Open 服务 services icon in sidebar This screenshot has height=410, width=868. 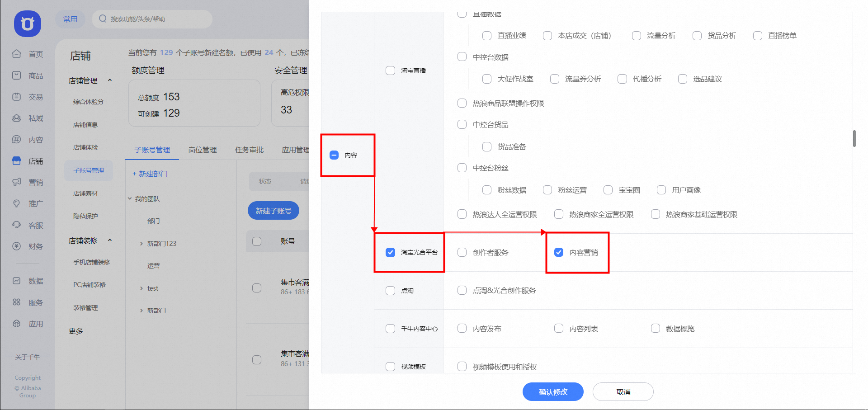point(17,302)
